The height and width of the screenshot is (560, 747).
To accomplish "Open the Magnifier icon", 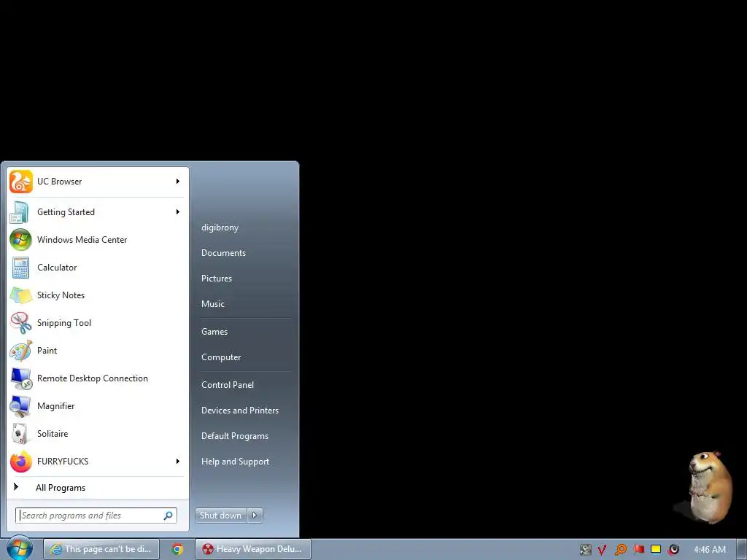I will (20, 405).
